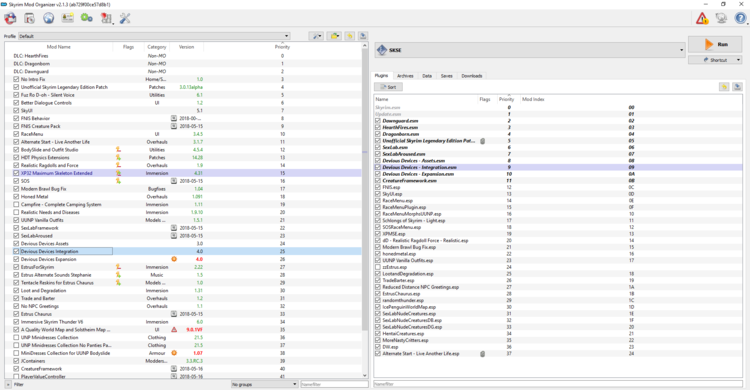
Task: Click the plugin list Namefilter field
Action: click(558, 384)
